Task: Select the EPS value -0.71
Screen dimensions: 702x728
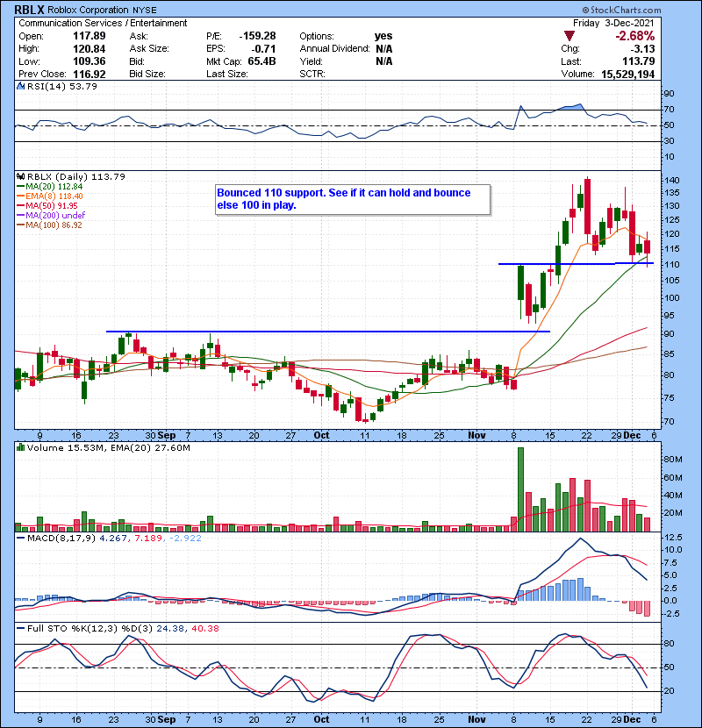Action: click(x=263, y=49)
